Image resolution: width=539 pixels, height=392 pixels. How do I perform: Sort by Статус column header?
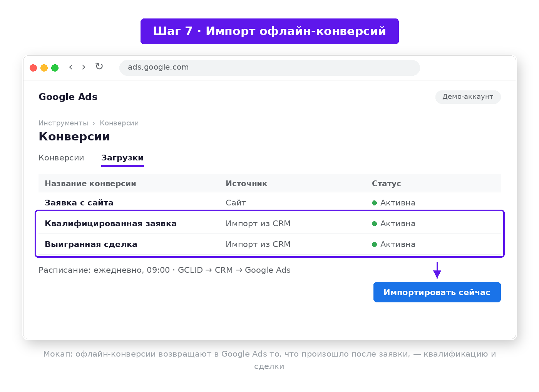(386, 183)
